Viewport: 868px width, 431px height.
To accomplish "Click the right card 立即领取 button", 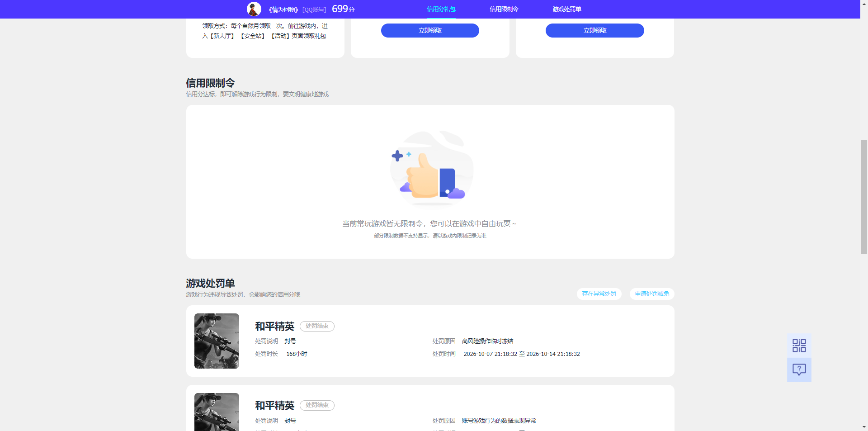I will (x=594, y=30).
